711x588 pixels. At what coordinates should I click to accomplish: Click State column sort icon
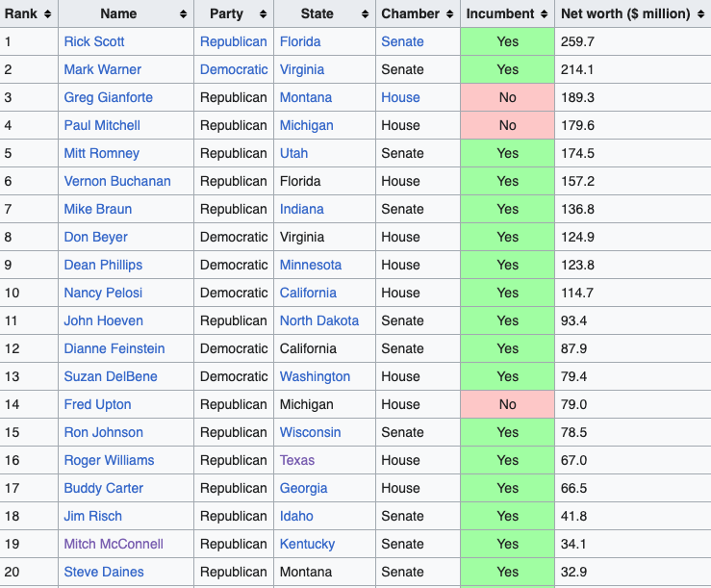pos(365,14)
